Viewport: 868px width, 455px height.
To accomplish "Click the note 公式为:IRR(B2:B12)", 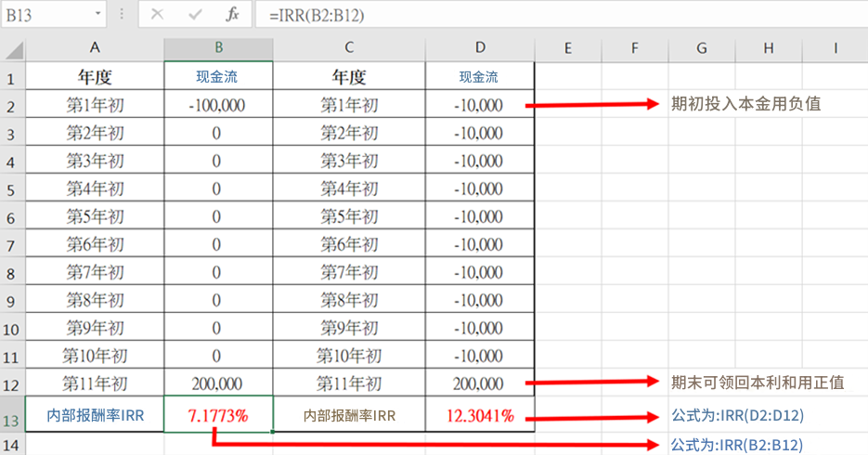I will (x=737, y=445).
